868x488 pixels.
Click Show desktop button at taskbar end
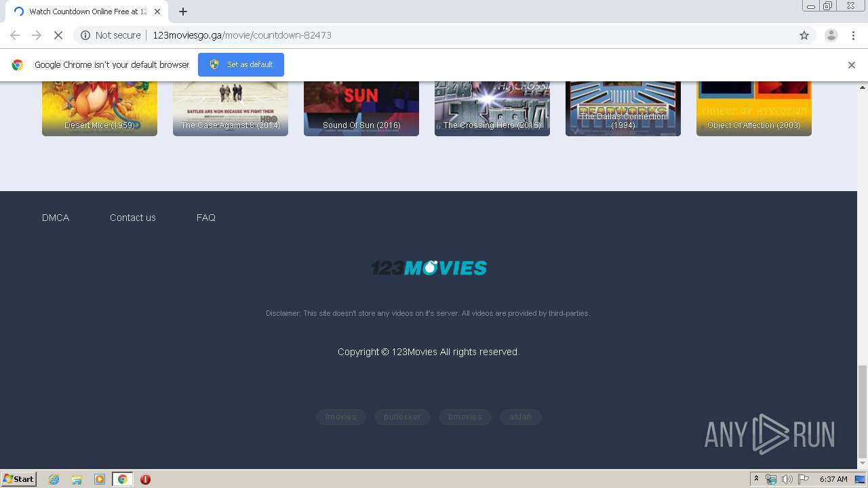861,479
